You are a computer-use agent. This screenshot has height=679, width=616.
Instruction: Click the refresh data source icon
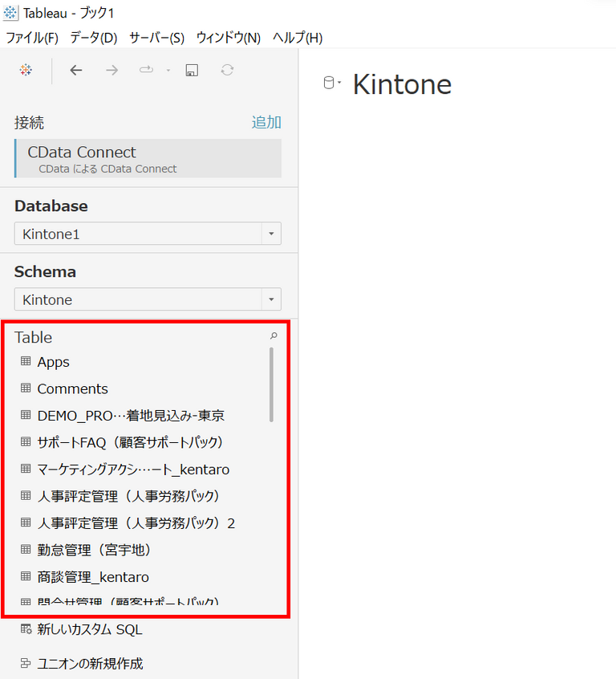click(227, 70)
